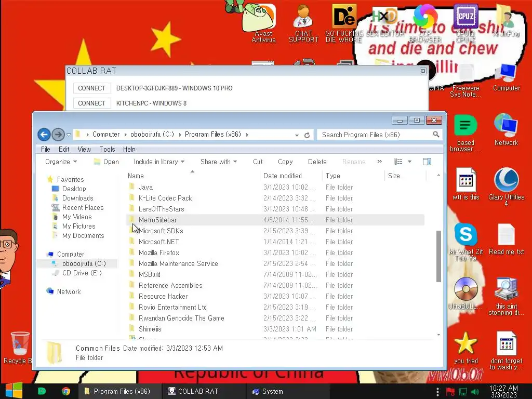Click the file list vertical scrollbar thumb
This screenshot has height=399, width=532.
(438, 256)
